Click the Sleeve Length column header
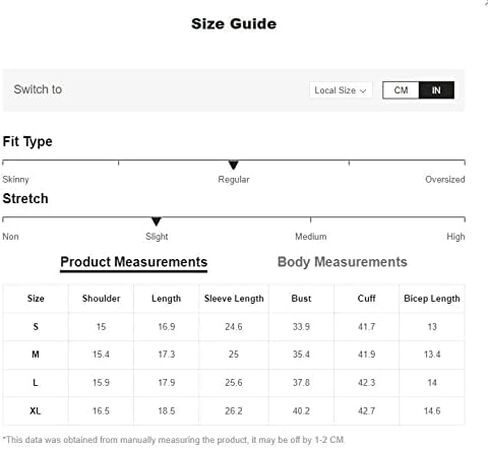Screen dimensions: 488x449 click(x=234, y=298)
